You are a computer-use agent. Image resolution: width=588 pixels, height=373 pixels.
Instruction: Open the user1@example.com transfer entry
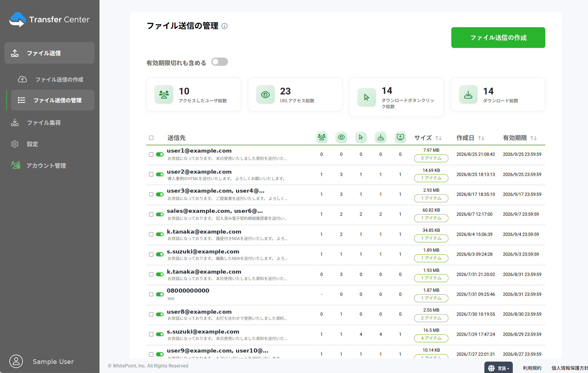[x=199, y=151]
